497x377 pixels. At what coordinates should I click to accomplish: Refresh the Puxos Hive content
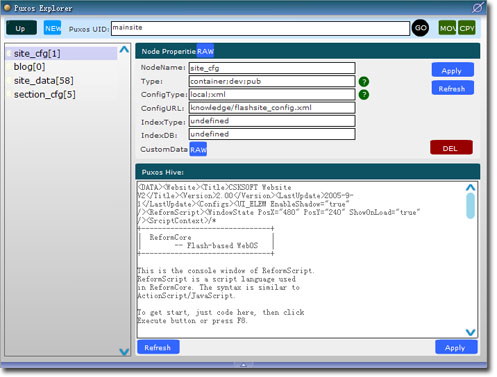(x=158, y=347)
